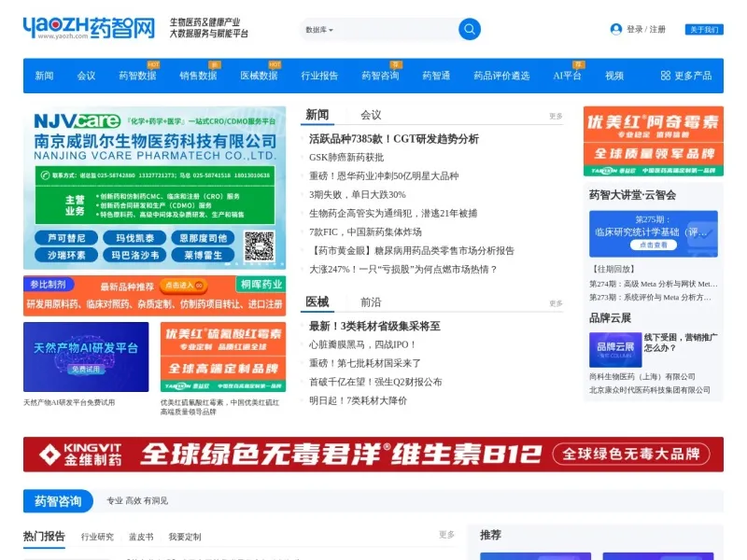Open 第274期：高级 Meta 分析 replay link
The image size is (747, 560).
pyautogui.click(x=653, y=284)
